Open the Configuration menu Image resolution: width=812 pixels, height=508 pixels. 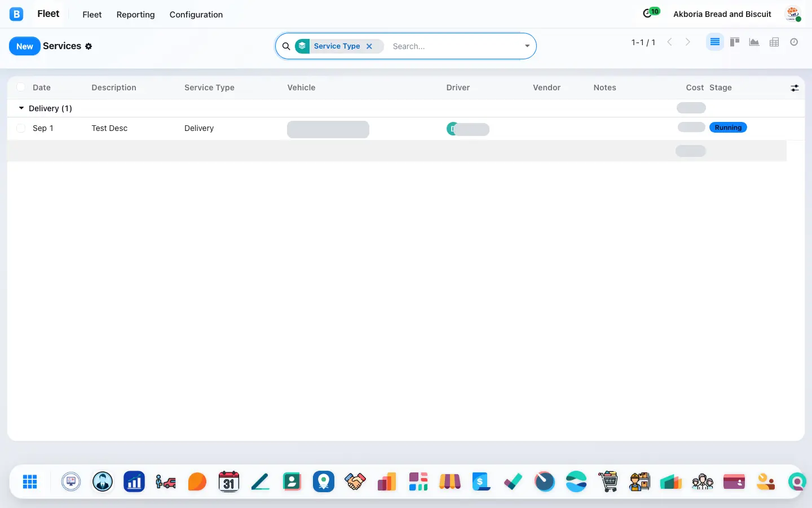(x=196, y=15)
